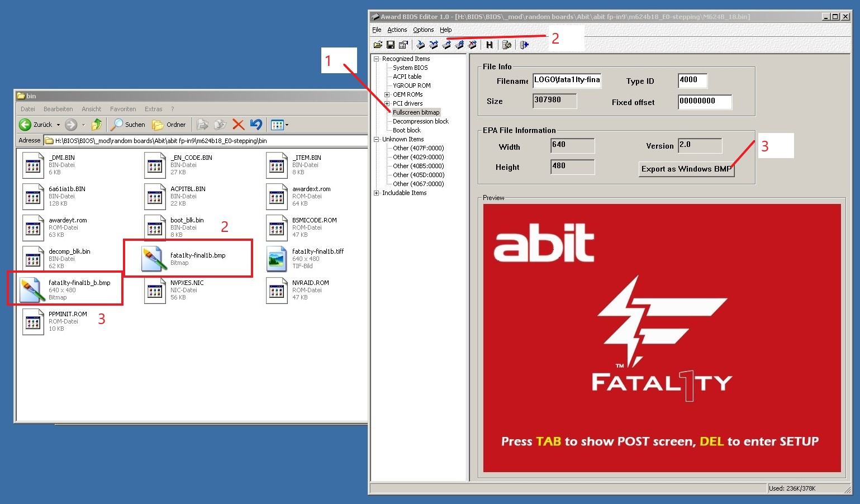The height and width of the screenshot is (504, 860).
Task: Click the Replace file toolbar icon
Action: pos(434,45)
